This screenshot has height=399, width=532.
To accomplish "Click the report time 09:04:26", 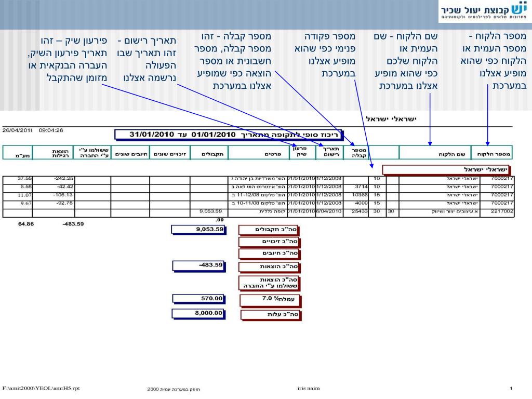I will (x=51, y=130).
